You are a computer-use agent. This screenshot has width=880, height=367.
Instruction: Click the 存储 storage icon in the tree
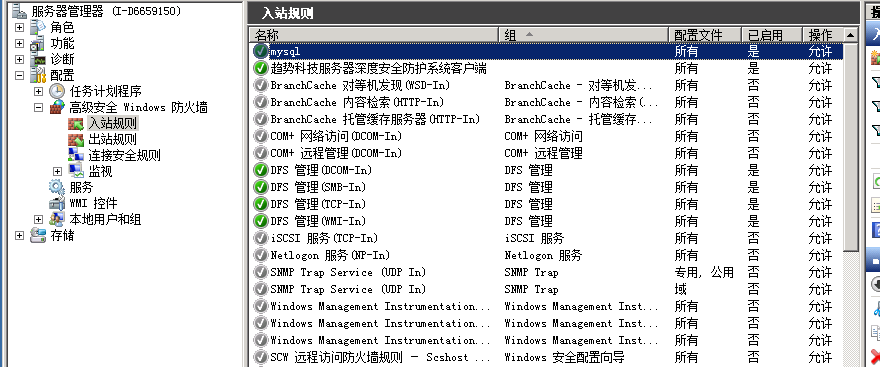click(38, 235)
